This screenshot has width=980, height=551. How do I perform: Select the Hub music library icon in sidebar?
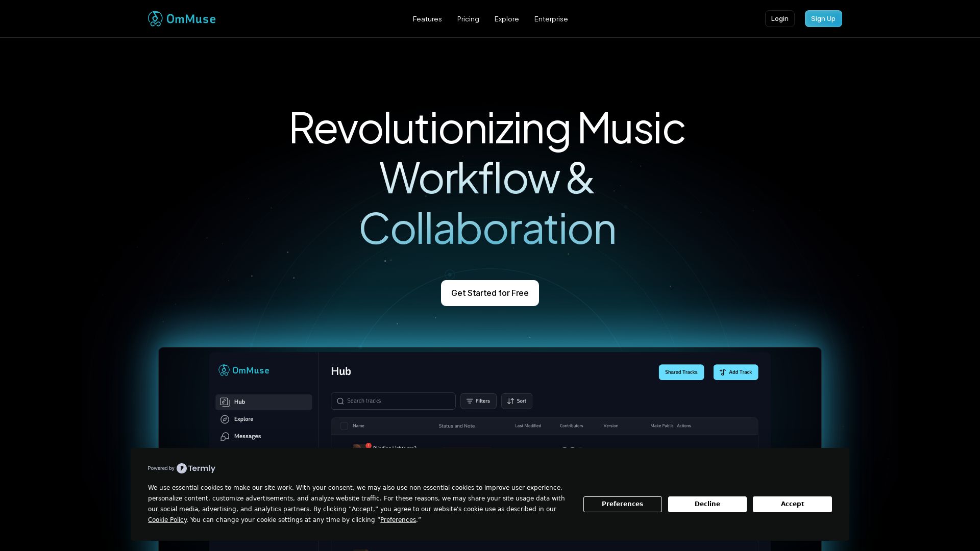pos(225,402)
